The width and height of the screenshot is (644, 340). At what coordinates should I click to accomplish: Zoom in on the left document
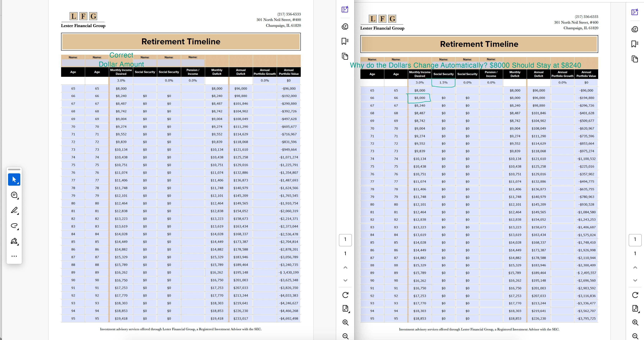point(345,323)
